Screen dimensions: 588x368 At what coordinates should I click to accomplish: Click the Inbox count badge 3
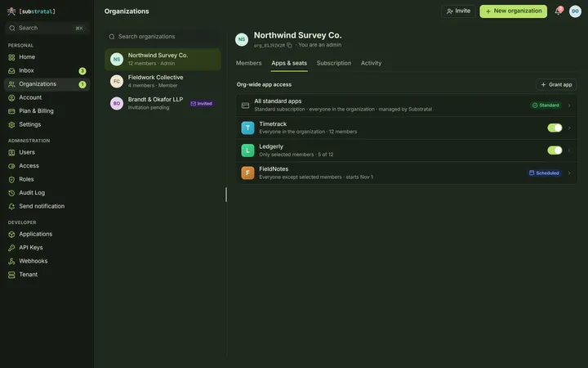pyautogui.click(x=82, y=71)
